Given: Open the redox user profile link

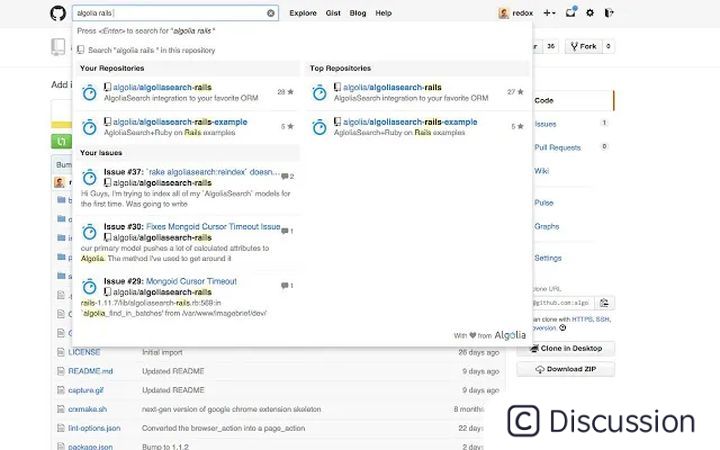Looking at the screenshot, I should point(523,13).
